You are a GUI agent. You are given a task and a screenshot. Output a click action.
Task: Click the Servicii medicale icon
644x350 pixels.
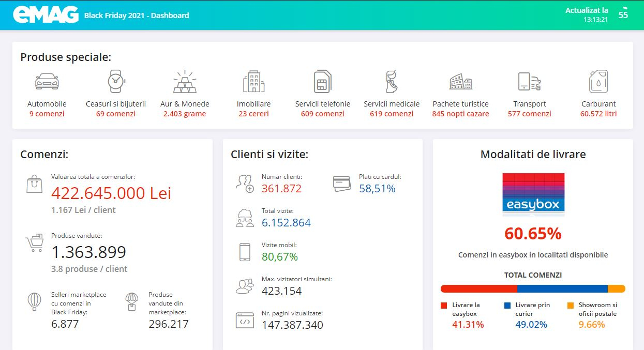pyautogui.click(x=391, y=82)
